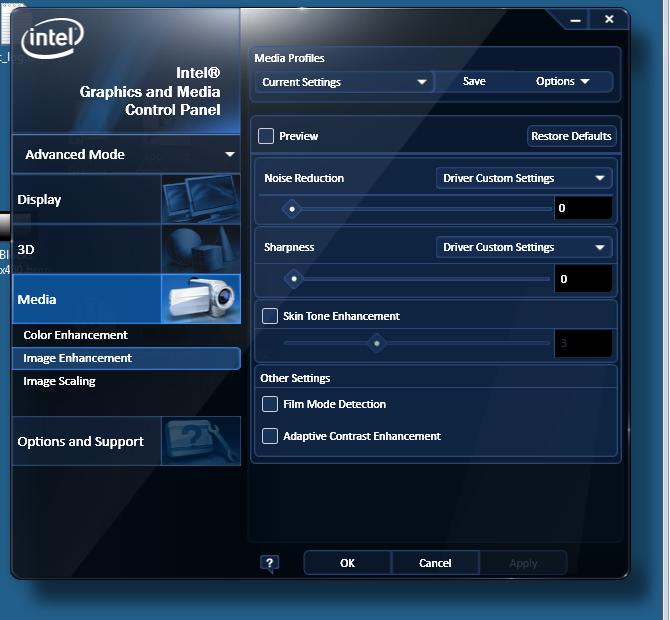Go to Image Scaling subsection
Image resolution: width=670 pixels, height=620 pixels.
tap(126, 381)
